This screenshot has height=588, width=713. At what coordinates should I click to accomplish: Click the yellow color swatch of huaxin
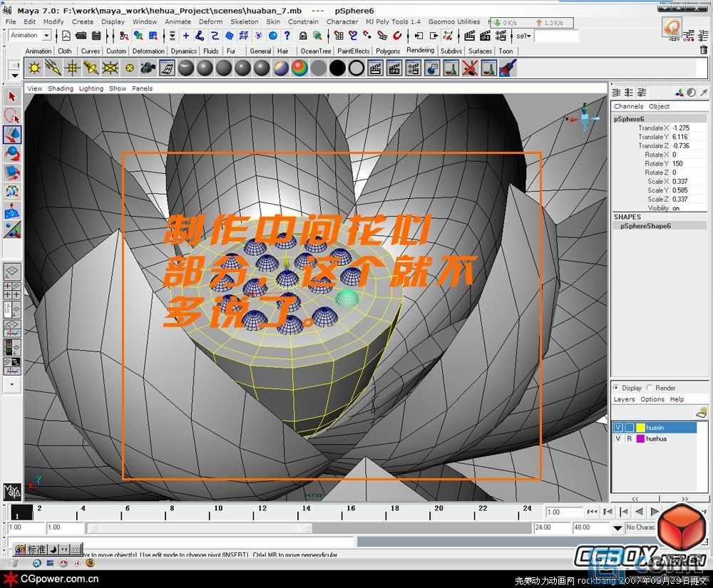click(640, 428)
